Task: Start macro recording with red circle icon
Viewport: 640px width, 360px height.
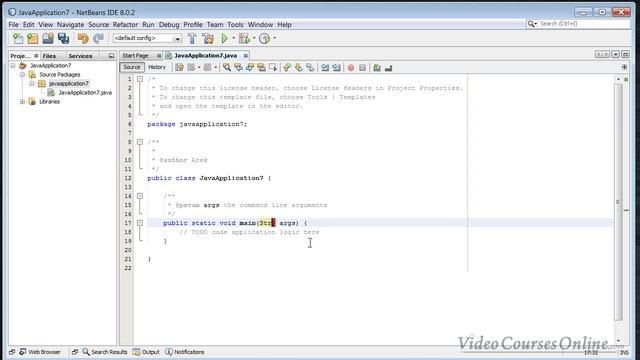Action: point(351,67)
